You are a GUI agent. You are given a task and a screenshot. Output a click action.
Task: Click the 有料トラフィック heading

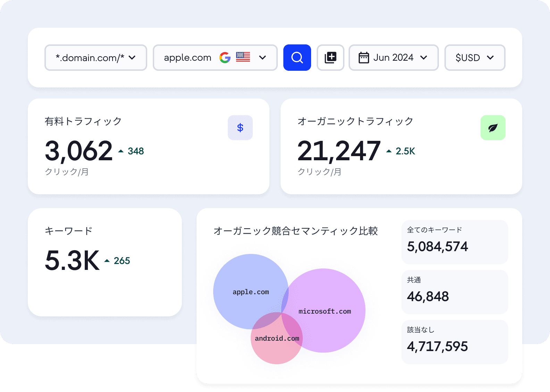point(83,121)
